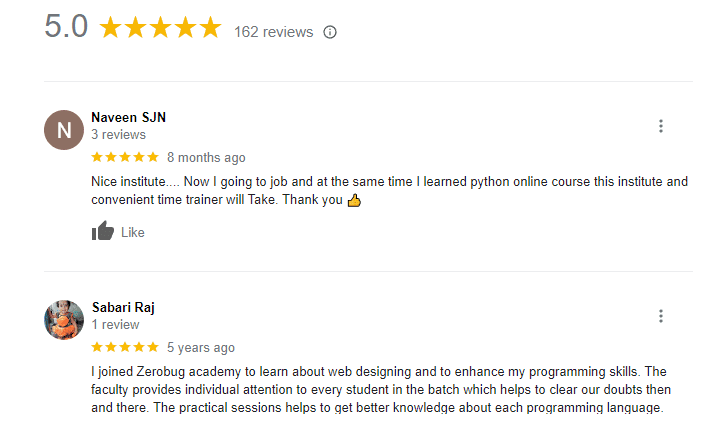Click the 5.0 rating score number
The image size is (712, 433).
click(66, 27)
